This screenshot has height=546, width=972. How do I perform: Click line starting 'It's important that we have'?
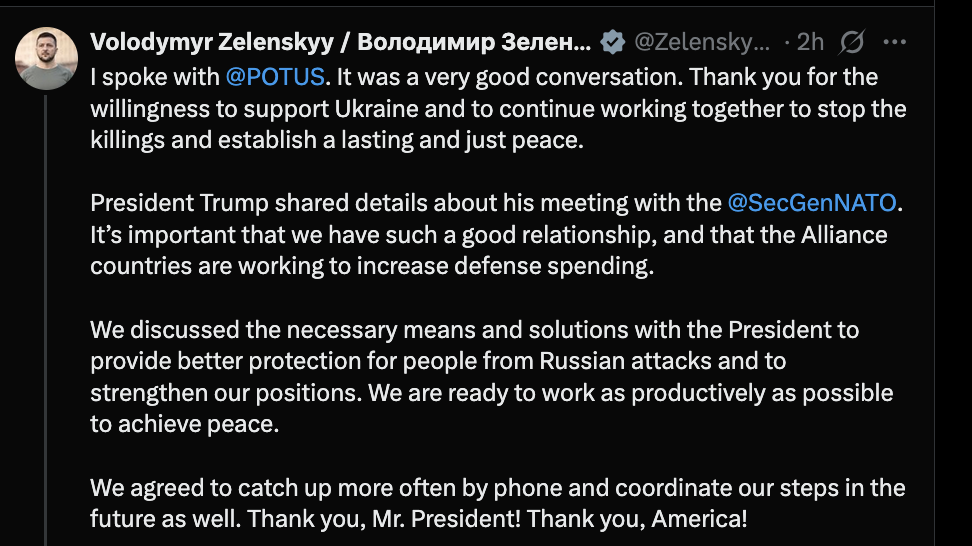[x=488, y=235]
